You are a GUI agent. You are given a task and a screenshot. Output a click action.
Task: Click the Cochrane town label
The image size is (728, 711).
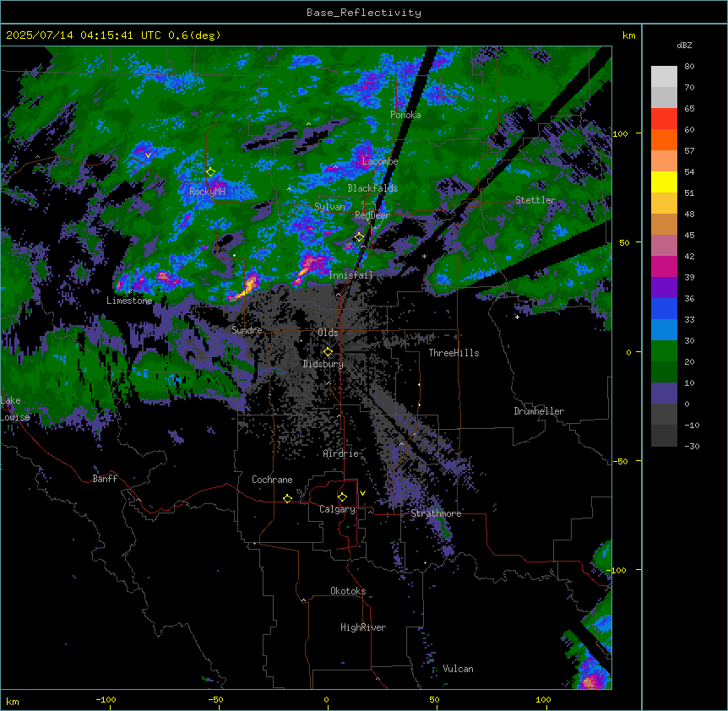coord(272,480)
